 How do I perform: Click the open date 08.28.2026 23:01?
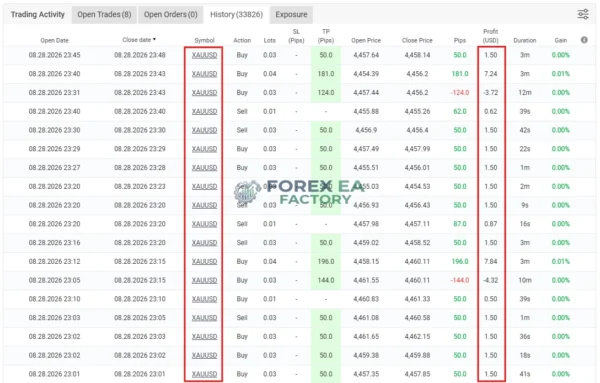point(54,374)
